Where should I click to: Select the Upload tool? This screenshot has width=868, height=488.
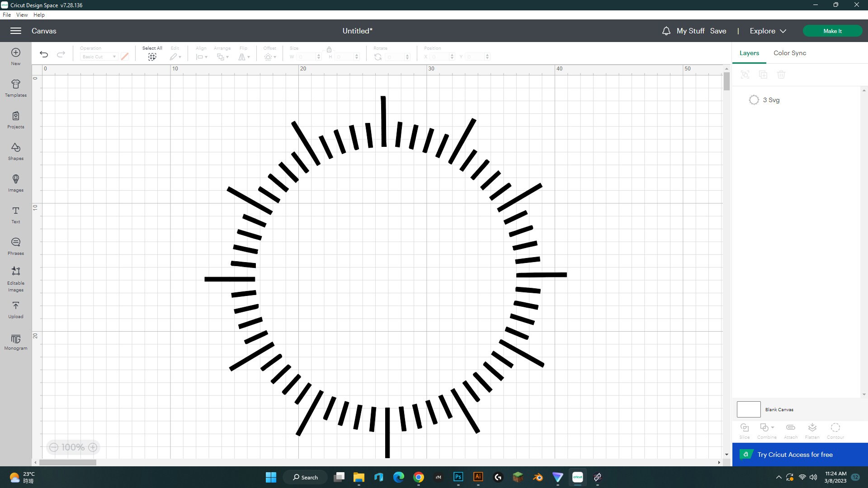(15, 310)
